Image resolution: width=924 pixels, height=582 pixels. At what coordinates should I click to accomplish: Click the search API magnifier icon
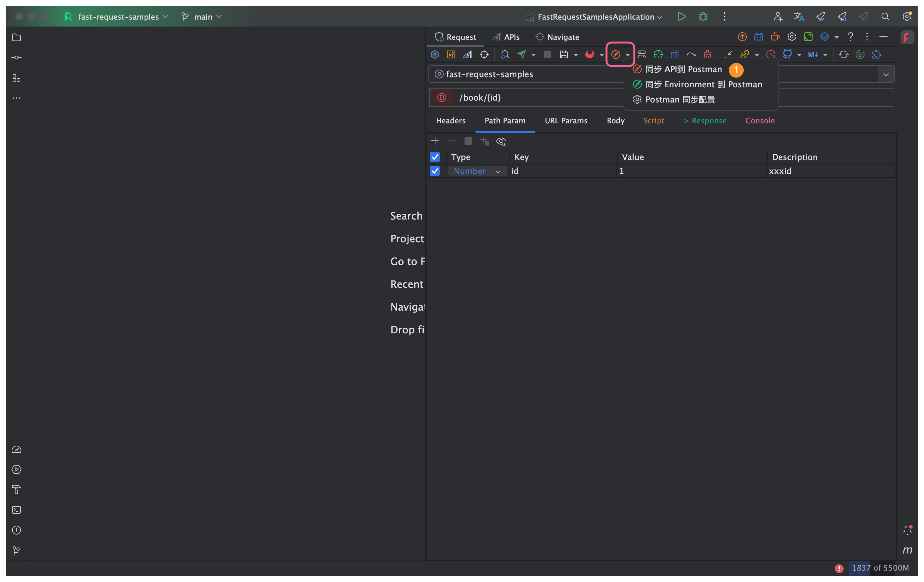(x=505, y=54)
